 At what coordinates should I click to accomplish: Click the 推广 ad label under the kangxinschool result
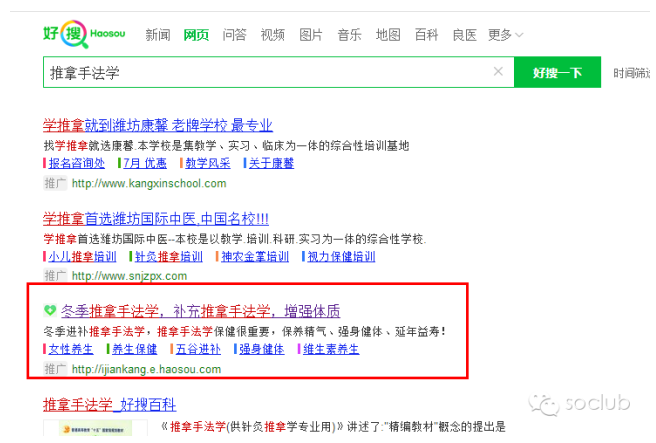pyautogui.click(x=55, y=184)
